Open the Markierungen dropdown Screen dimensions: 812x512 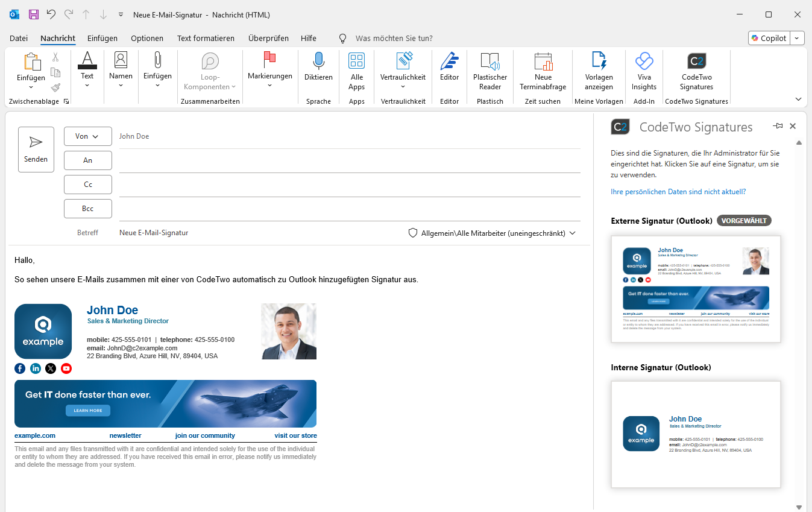click(x=269, y=71)
